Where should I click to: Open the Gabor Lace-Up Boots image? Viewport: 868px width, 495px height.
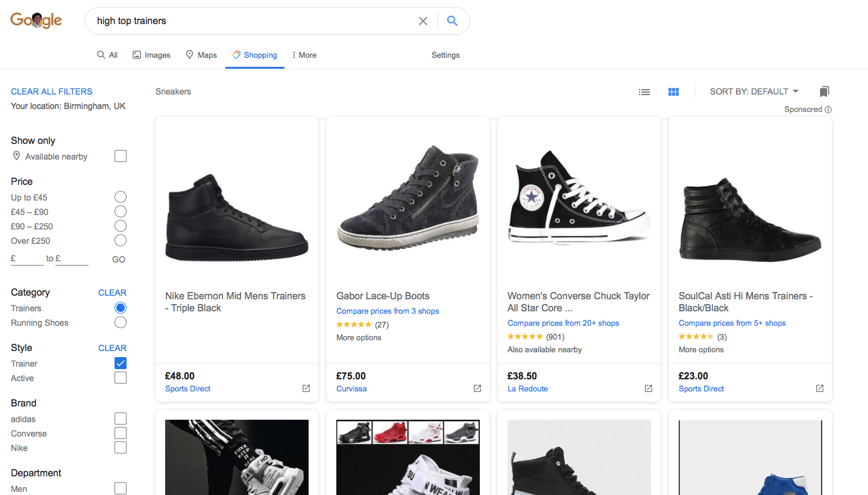coord(408,198)
